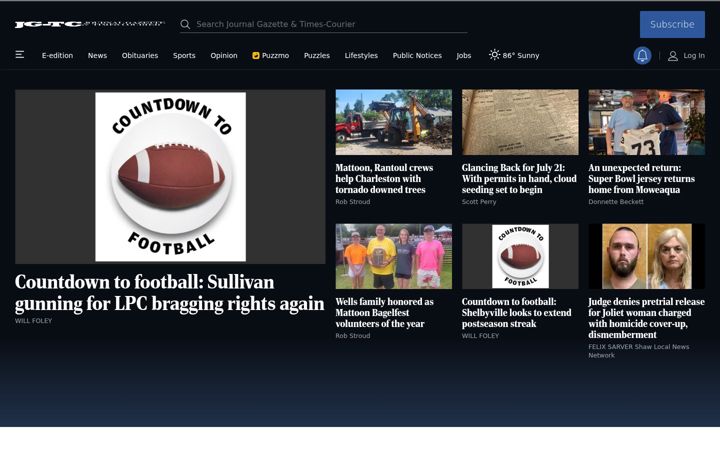Image resolution: width=720 pixels, height=450 pixels.
Task: Open the large Countdown to Football image
Action: tap(170, 177)
